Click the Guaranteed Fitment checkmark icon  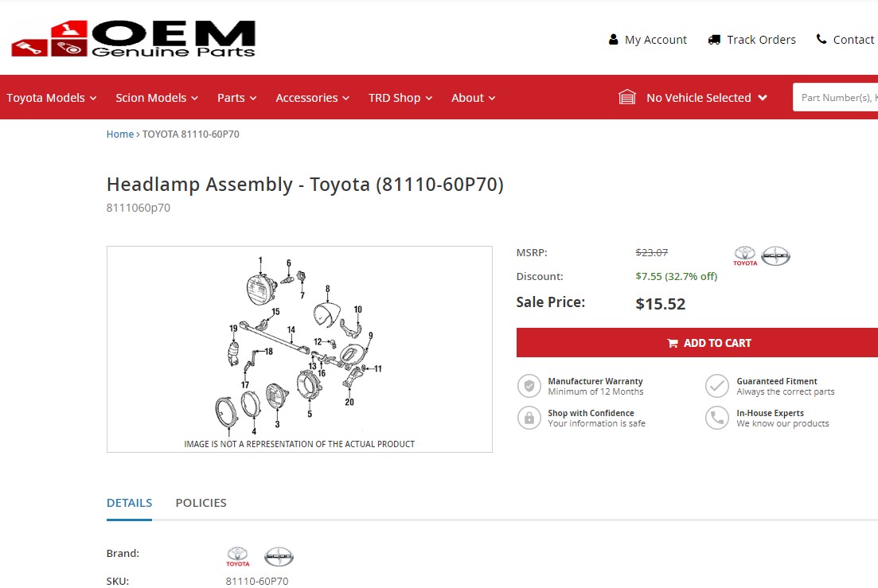click(717, 387)
